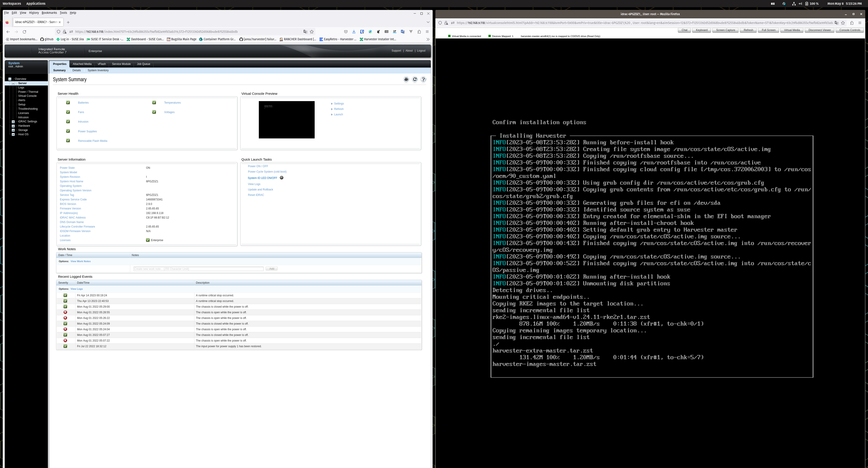The width and height of the screenshot is (868, 468).
Task: Click the refresh icon beside the printer icon
Action: 415,79
